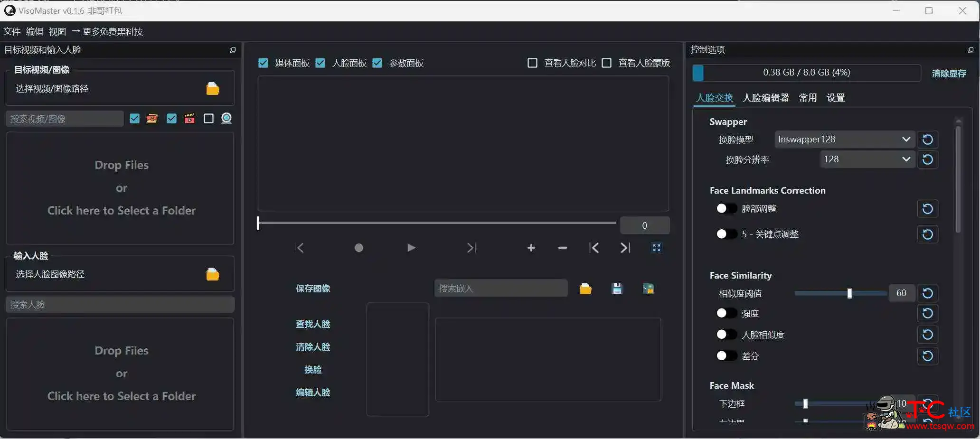Open embeddings folder icon next to search

tap(585, 289)
